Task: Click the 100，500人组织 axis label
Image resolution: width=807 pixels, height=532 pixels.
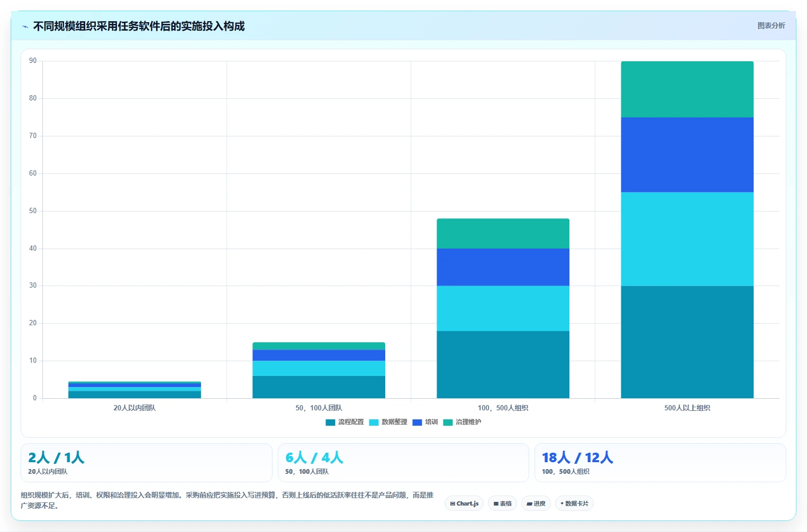Action: point(503,408)
